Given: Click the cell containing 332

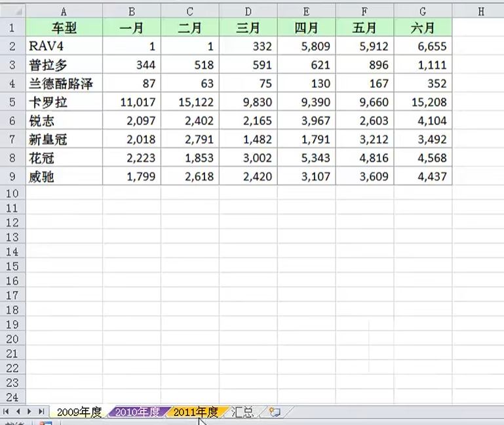Looking at the screenshot, I should 248,46.
